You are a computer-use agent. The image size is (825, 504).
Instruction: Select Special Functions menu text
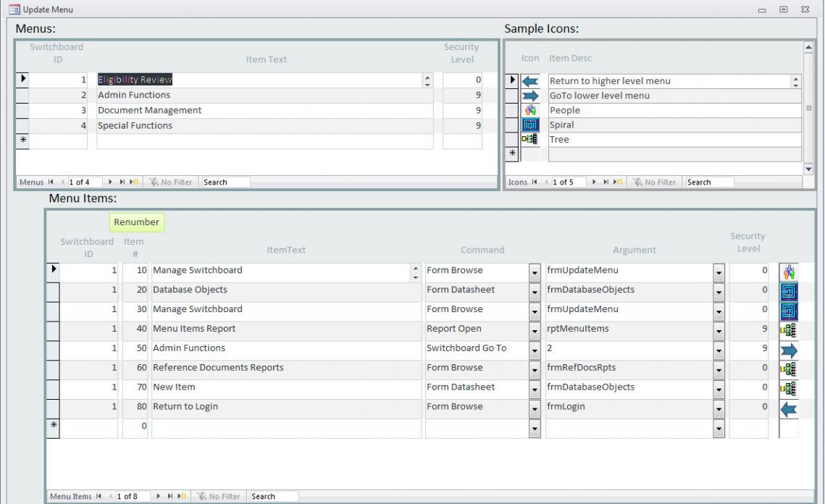[135, 126]
